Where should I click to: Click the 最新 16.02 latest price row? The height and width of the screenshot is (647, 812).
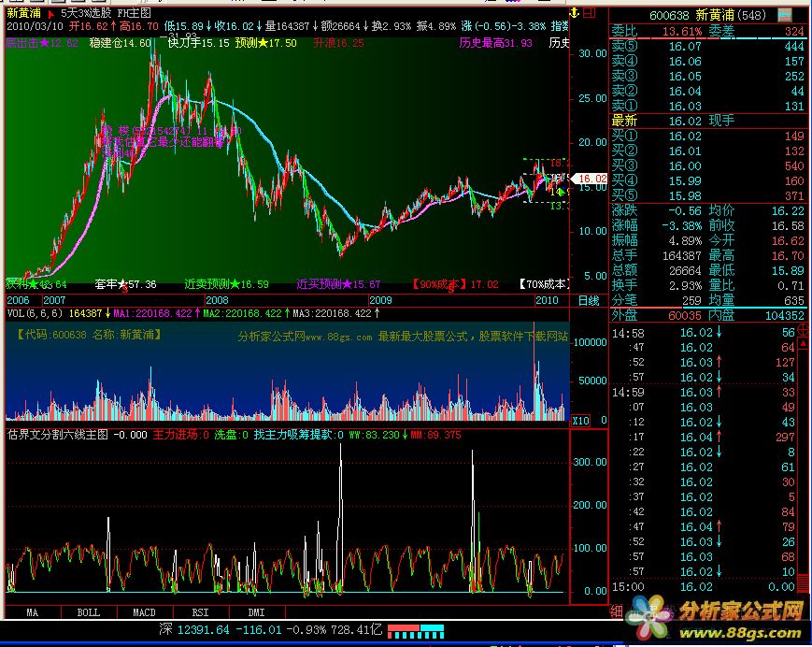click(x=707, y=122)
